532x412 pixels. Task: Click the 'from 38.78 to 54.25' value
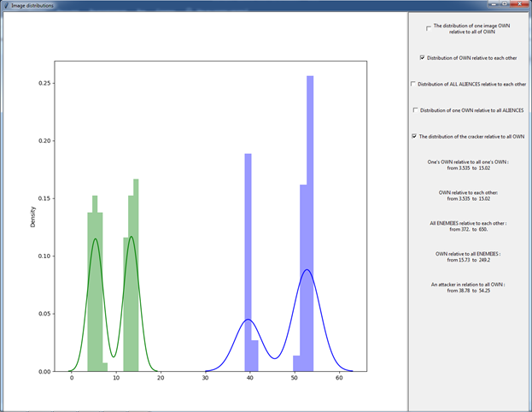click(x=469, y=291)
